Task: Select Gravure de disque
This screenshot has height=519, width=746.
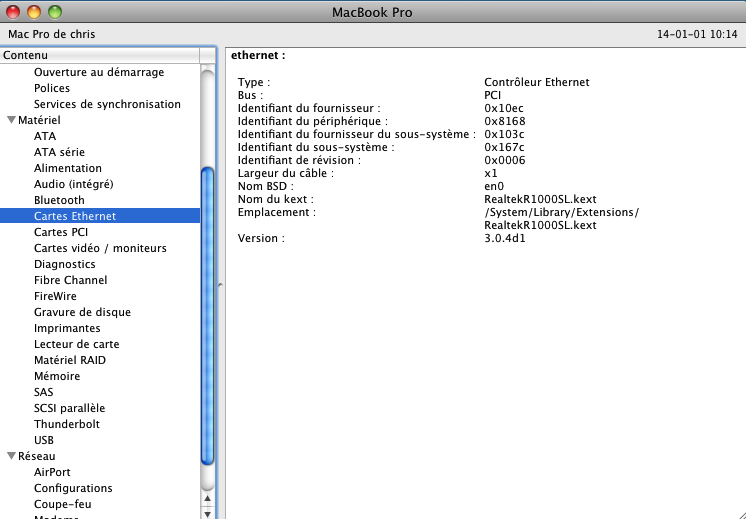Action: click(x=82, y=312)
